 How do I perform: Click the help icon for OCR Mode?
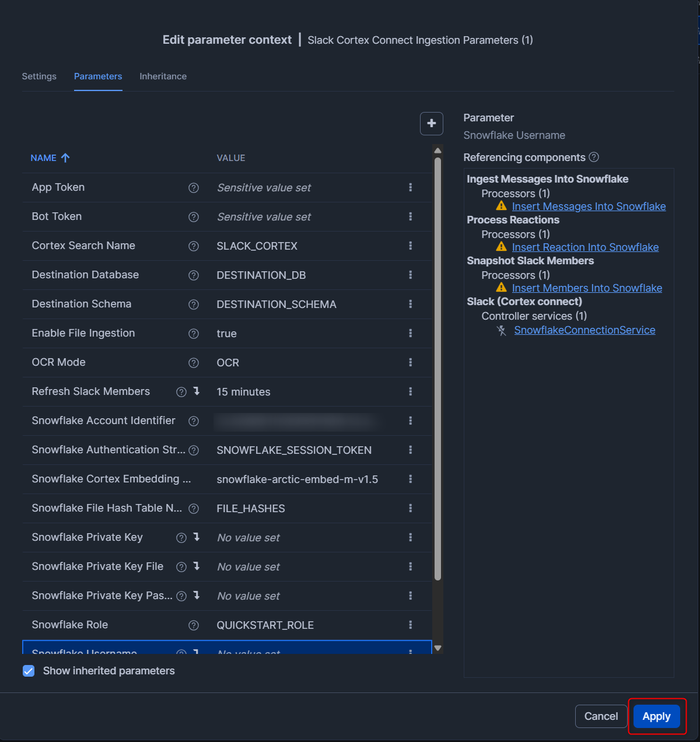click(194, 363)
